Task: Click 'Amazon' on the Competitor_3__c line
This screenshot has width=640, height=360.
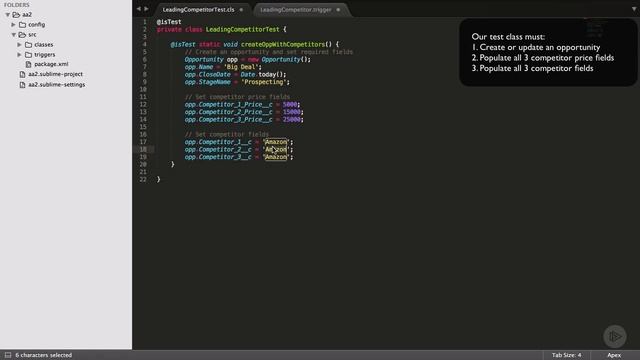Action: tap(276, 157)
